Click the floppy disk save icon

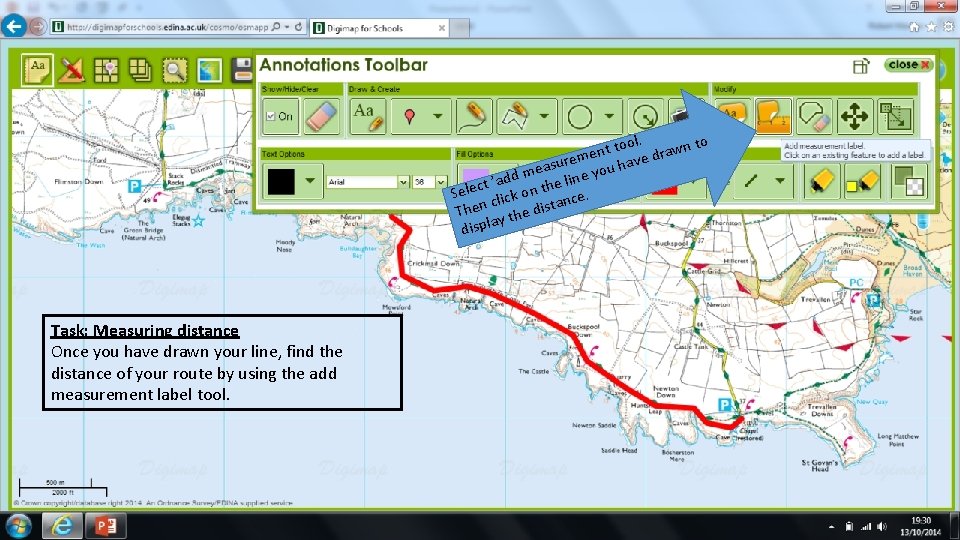242,70
